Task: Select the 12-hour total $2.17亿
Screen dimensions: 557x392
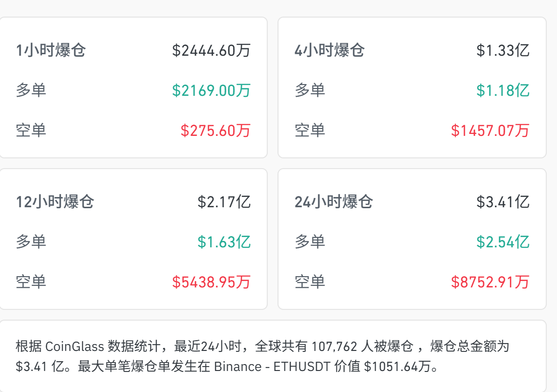Action: (x=224, y=202)
